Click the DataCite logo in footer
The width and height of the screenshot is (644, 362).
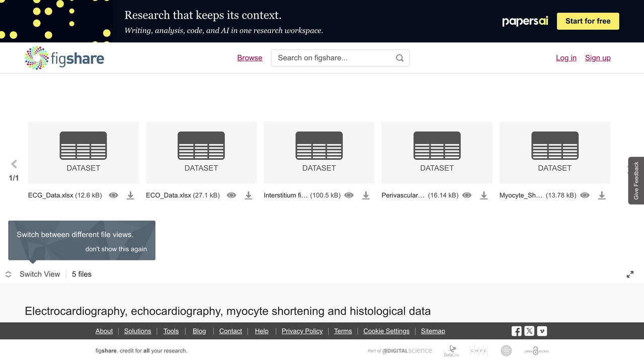(451, 351)
